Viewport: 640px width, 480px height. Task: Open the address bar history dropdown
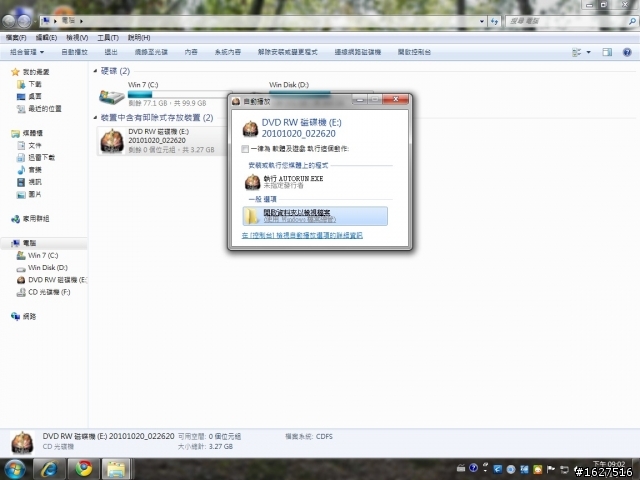pos(482,21)
